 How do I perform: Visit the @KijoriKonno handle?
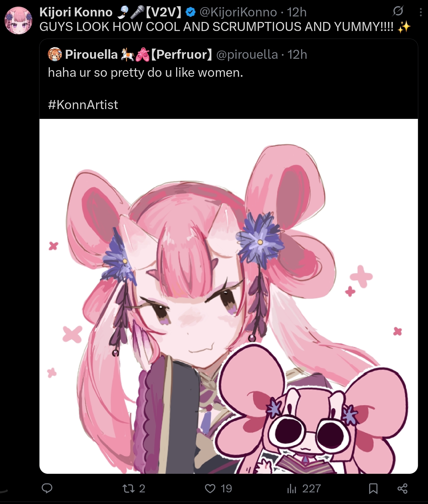pyautogui.click(x=238, y=12)
